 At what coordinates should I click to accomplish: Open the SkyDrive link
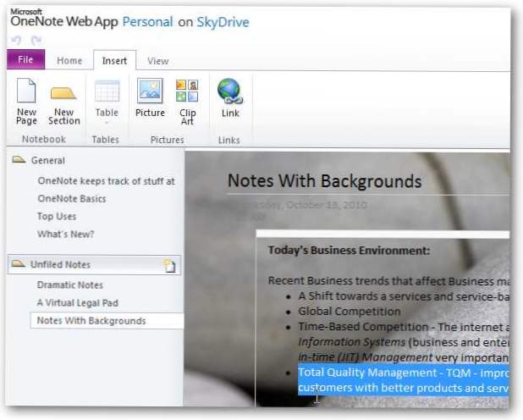coord(222,22)
